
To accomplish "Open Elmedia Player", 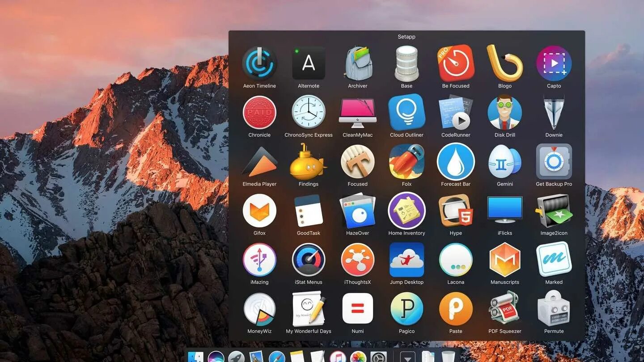I will [x=259, y=162].
